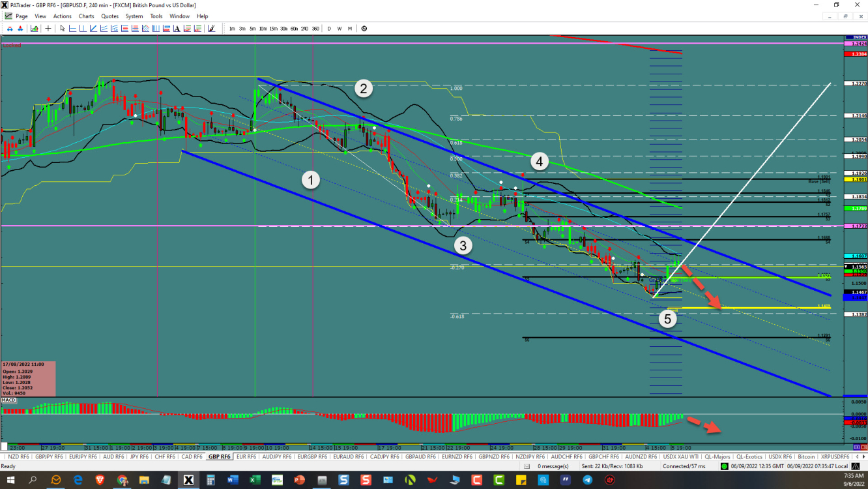Open the chart indicators bar-chart icon
Screen dimensions: 868x489
tap(34, 28)
